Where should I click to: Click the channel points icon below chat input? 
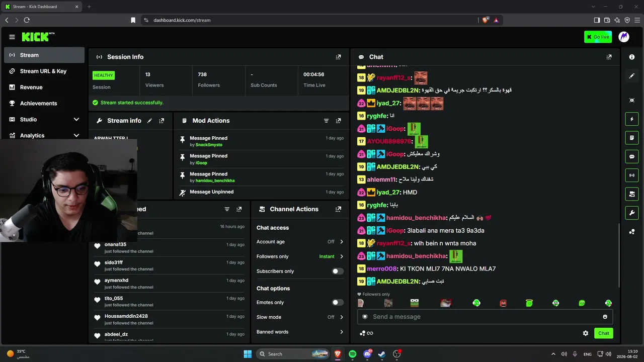(x=366, y=333)
